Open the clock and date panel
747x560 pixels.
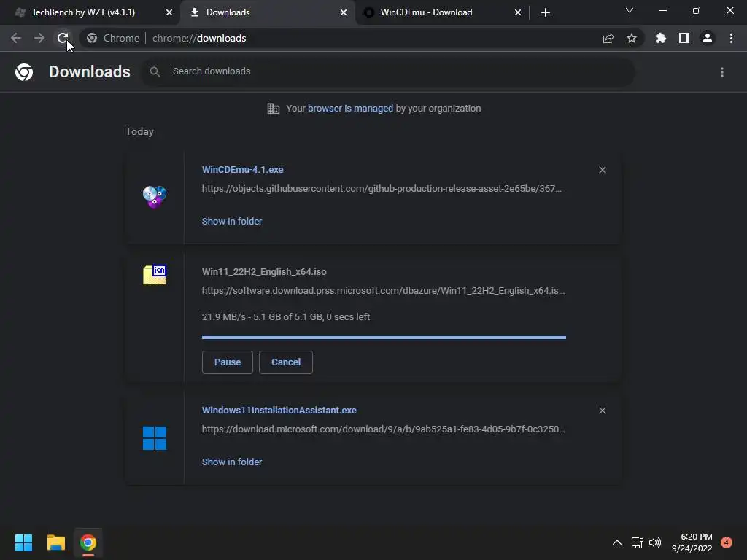[x=692, y=542]
